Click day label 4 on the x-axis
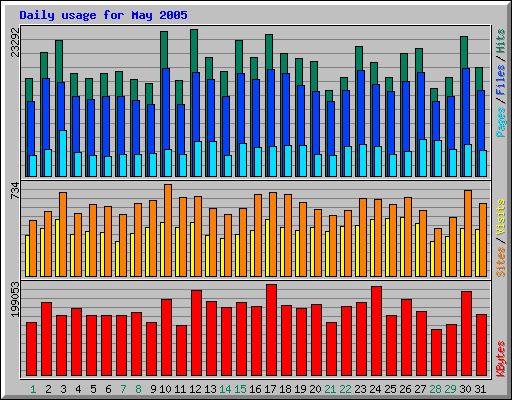 [78, 389]
